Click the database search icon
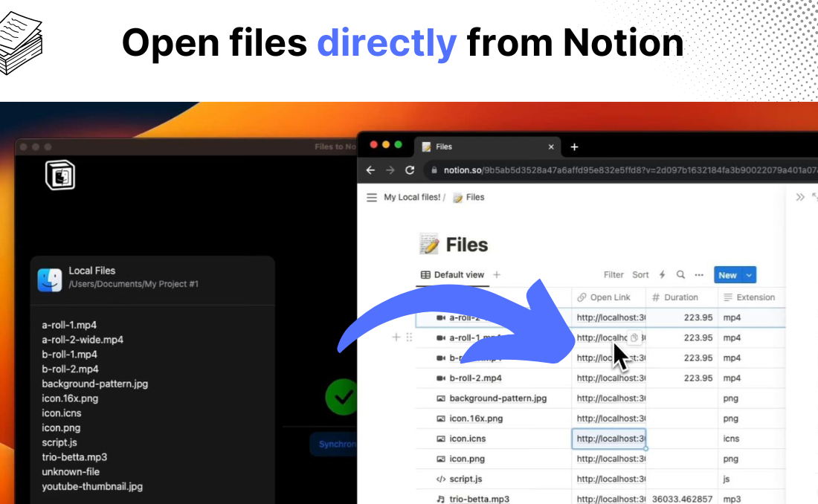 pos(680,275)
